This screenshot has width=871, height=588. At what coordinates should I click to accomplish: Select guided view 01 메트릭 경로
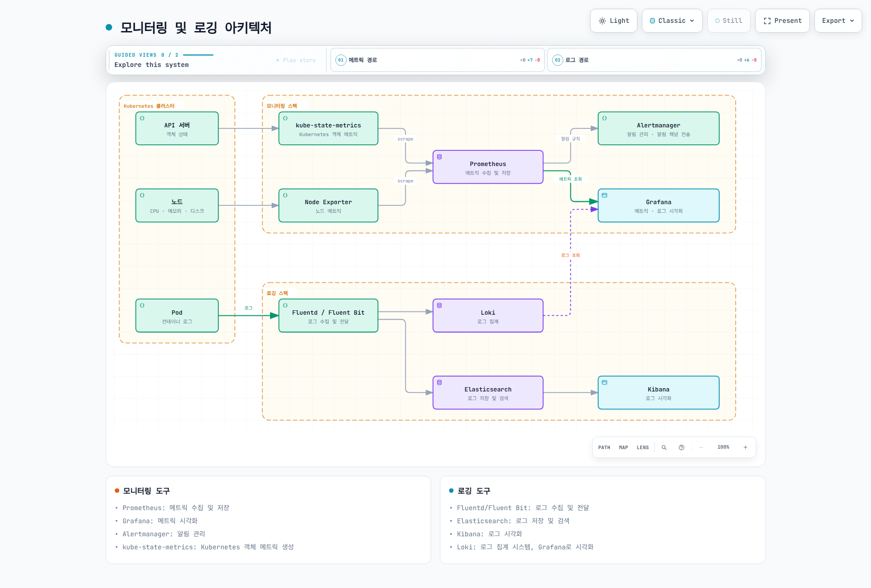click(437, 60)
